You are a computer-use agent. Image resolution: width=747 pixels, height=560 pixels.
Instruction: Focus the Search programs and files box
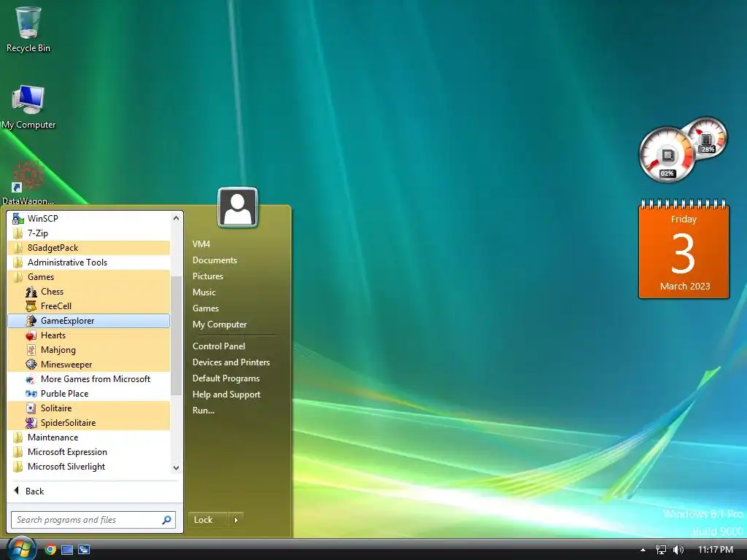click(93, 520)
